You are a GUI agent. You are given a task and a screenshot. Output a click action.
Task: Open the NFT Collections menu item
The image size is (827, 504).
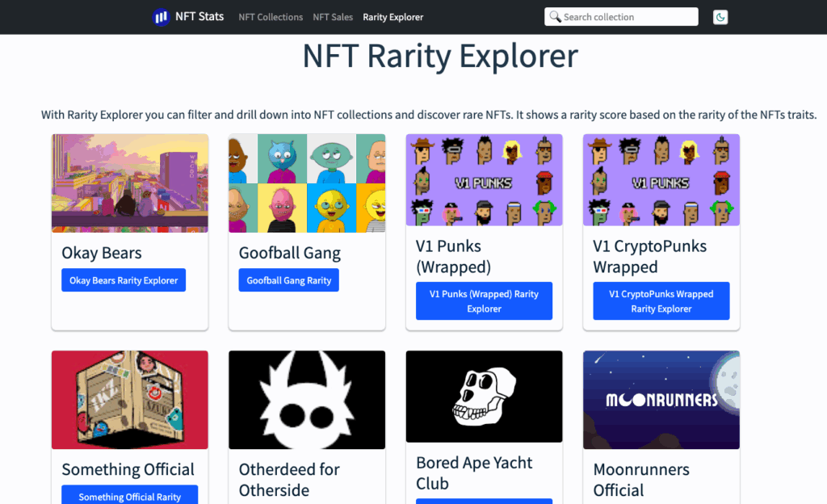point(271,17)
